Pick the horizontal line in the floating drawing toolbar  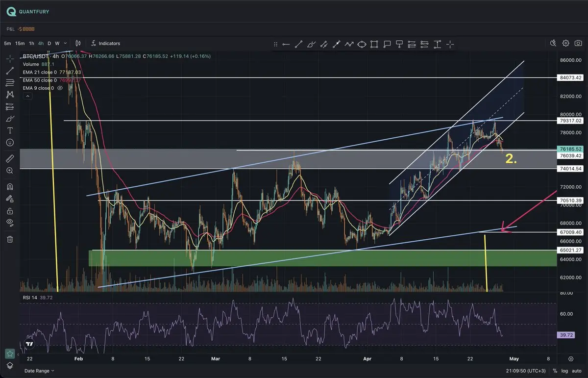click(286, 44)
